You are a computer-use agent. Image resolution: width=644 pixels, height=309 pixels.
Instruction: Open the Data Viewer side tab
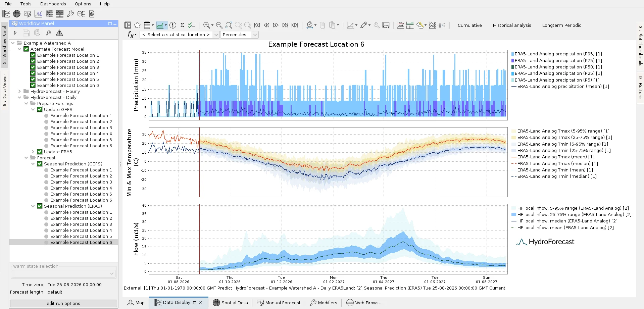[x=4, y=90]
